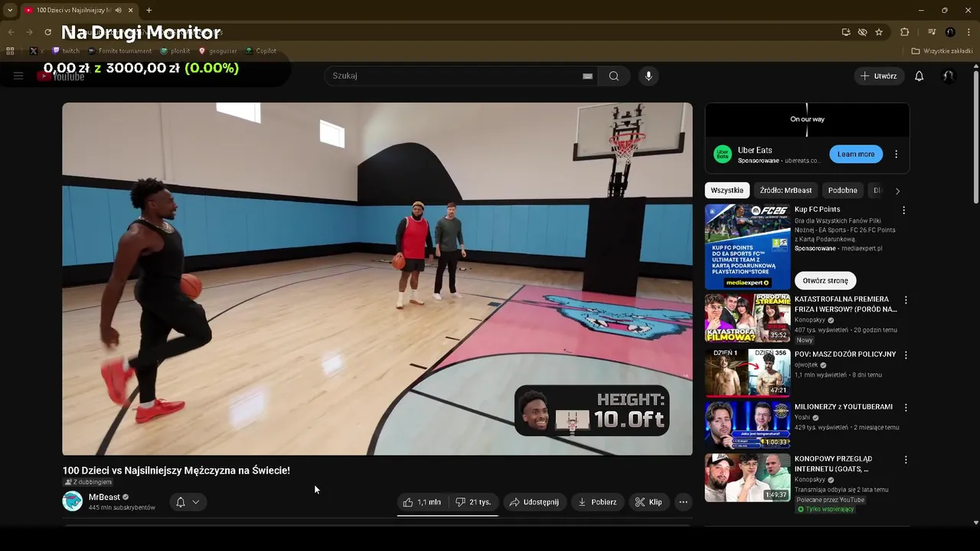Open the POV: Masz Dozór Policyjny thumbnail

coord(747,372)
